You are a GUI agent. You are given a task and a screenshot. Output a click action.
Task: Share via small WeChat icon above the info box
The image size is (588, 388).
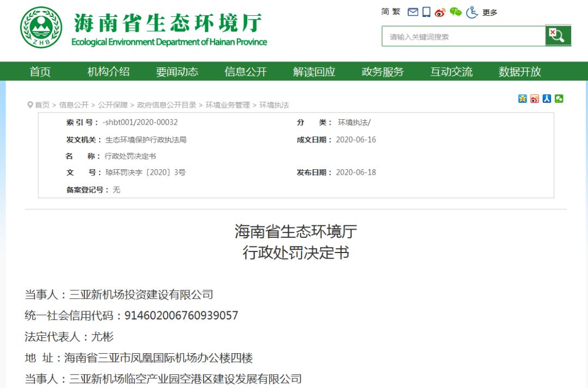[559, 98]
